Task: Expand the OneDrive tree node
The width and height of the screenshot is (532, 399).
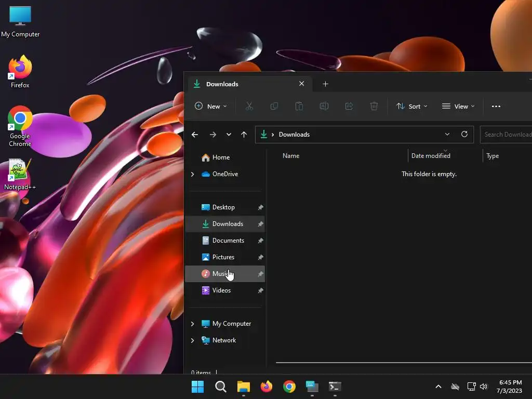Action: coord(192,174)
